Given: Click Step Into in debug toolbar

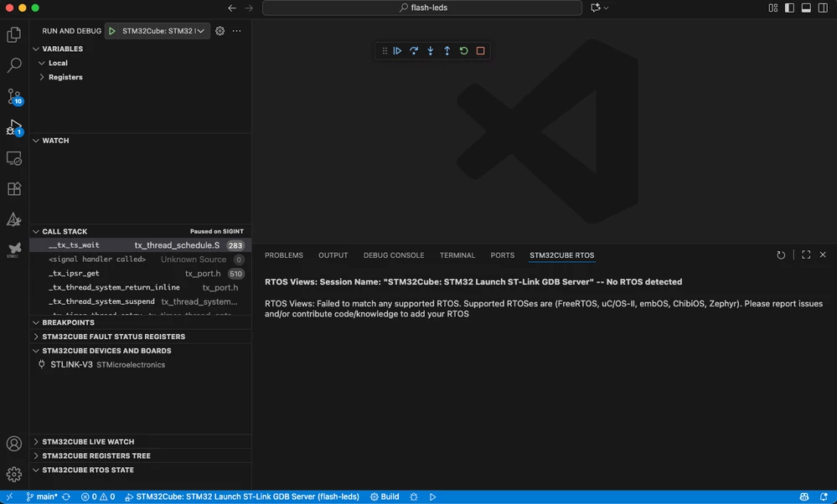Looking at the screenshot, I should pos(431,51).
